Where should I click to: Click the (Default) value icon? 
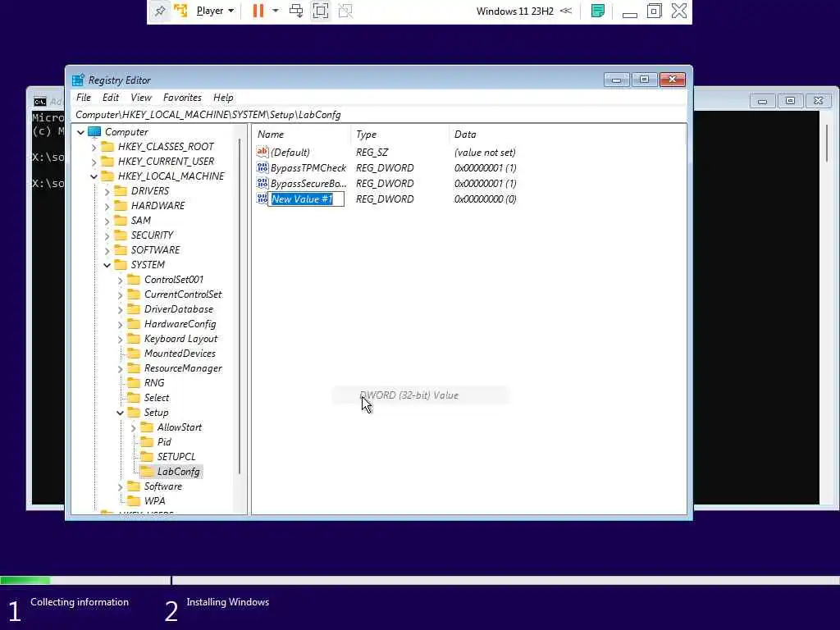pos(262,152)
